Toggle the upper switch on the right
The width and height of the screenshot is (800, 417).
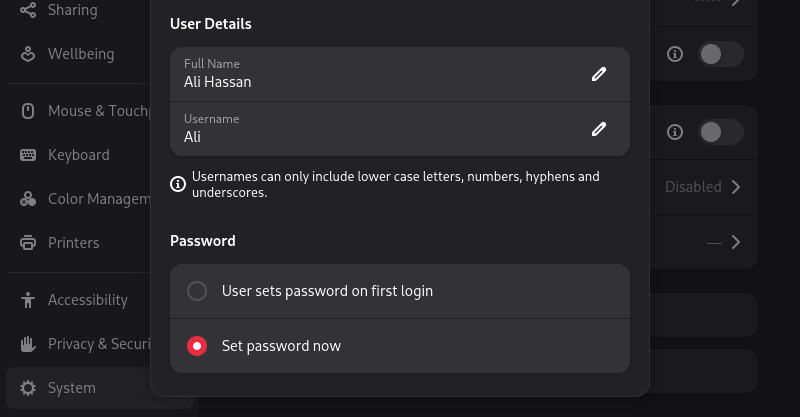[720, 54]
